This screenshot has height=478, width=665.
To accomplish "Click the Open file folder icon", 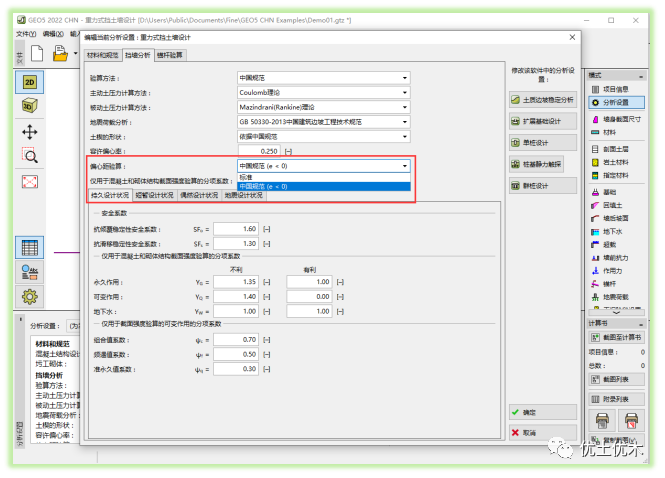I will (60, 54).
